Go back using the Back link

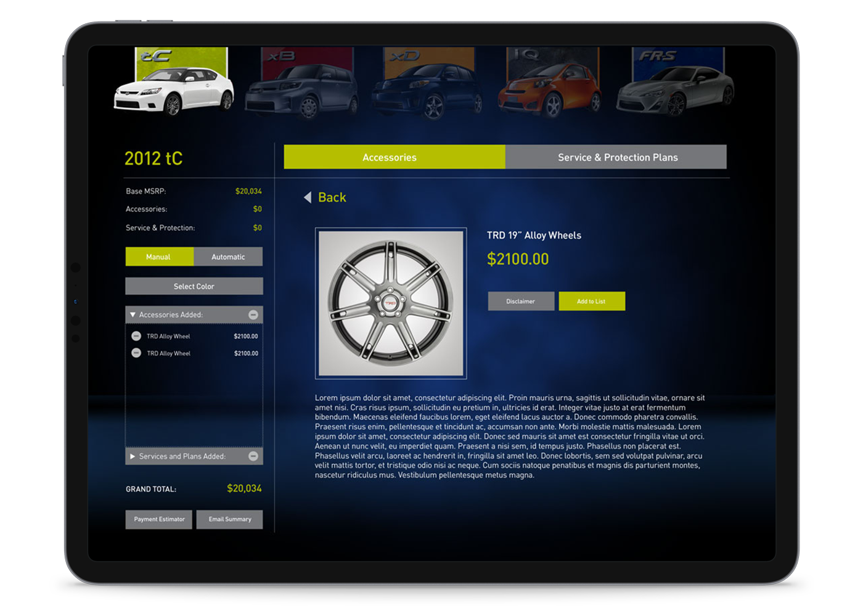point(332,197)
